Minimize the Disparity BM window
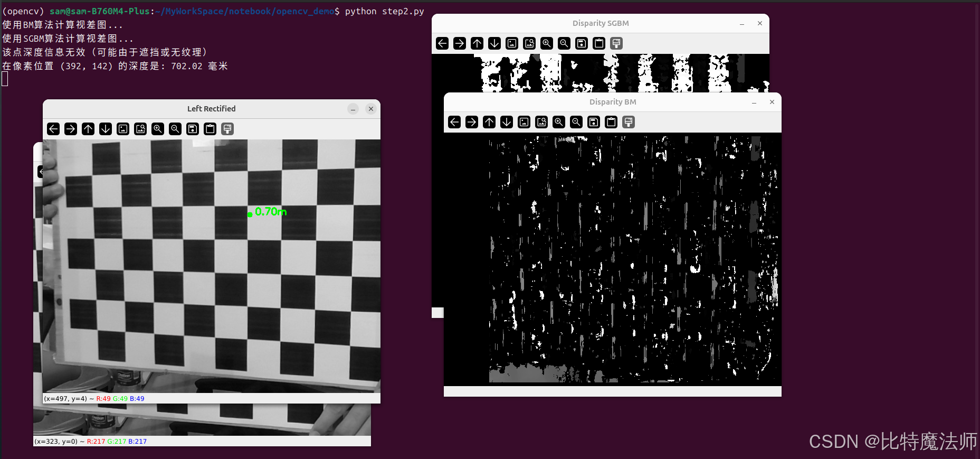The width and height of the screenshot is (980, 459). pyautogui.click(x=754, y=102)
